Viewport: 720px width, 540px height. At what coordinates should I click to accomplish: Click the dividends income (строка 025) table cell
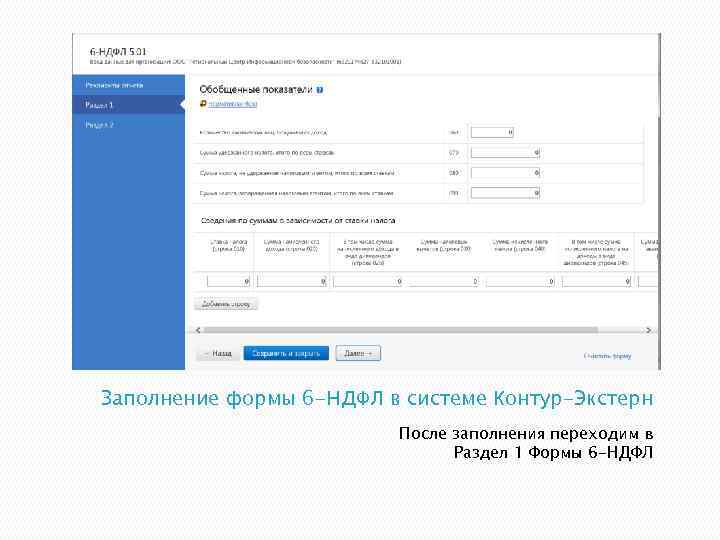(367, 281)
